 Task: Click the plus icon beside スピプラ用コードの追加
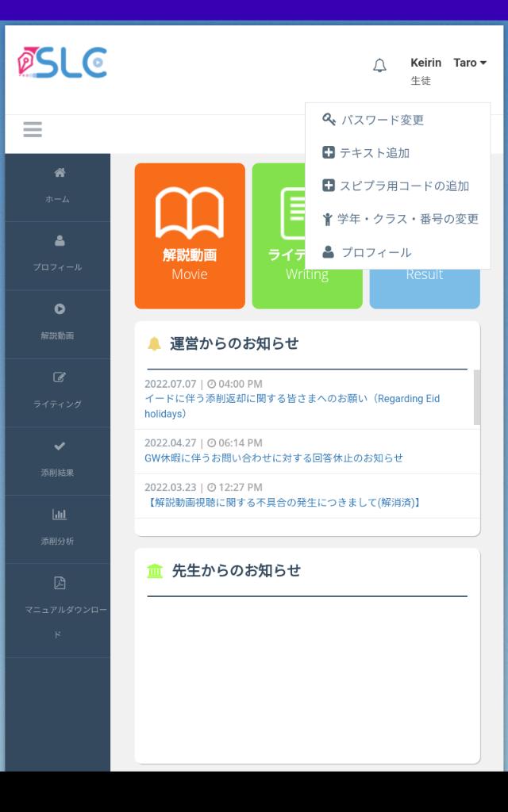tap(328, 186)
